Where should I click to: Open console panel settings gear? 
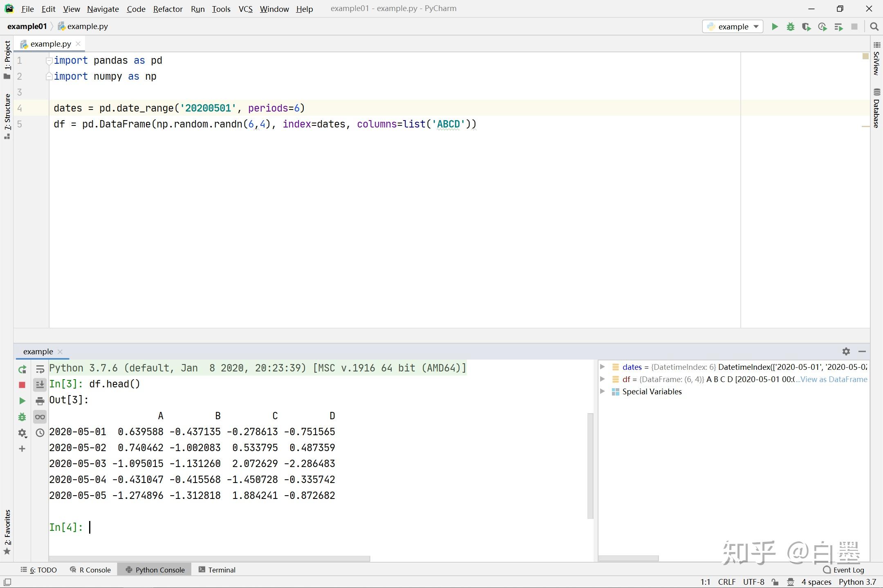tap(846, 351)
